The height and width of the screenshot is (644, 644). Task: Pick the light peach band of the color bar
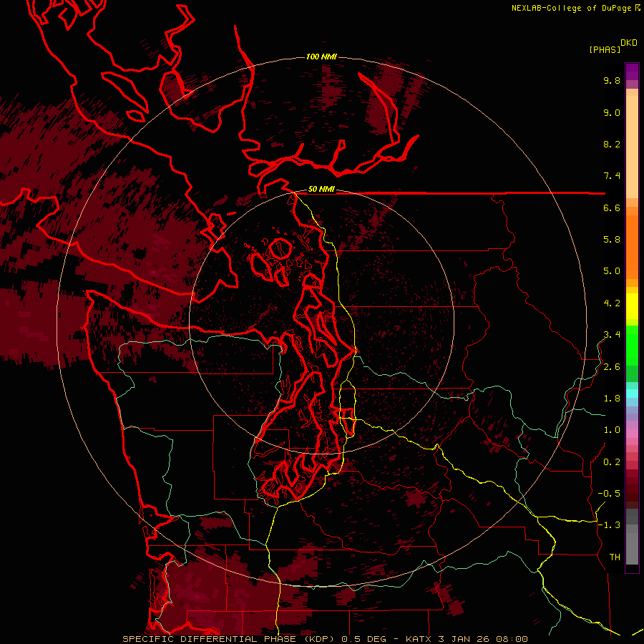point(632,146)
